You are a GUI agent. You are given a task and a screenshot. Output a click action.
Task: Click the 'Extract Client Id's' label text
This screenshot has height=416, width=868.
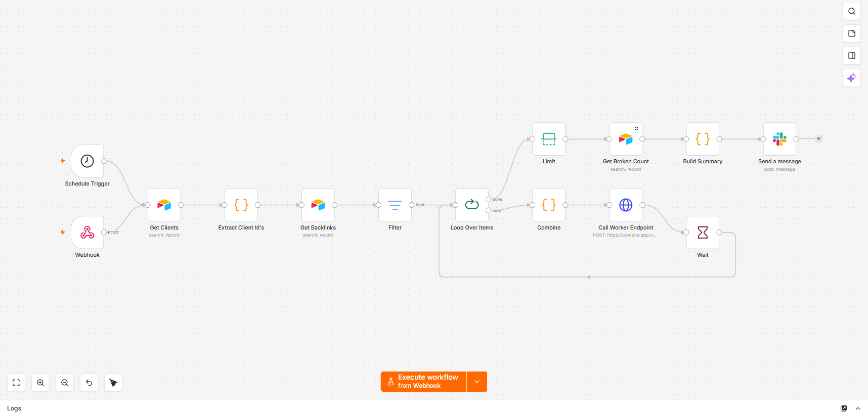[x=241, y=227]
